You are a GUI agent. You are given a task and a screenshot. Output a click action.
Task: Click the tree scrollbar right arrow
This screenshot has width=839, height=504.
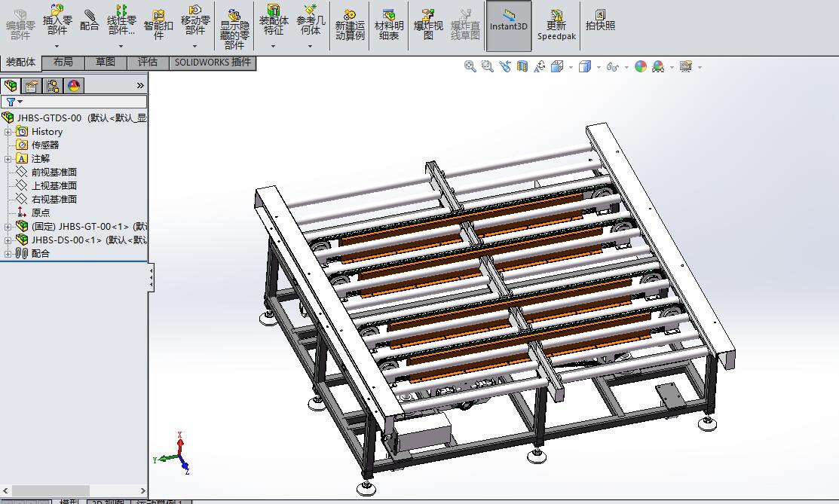[x=143, y=490]
